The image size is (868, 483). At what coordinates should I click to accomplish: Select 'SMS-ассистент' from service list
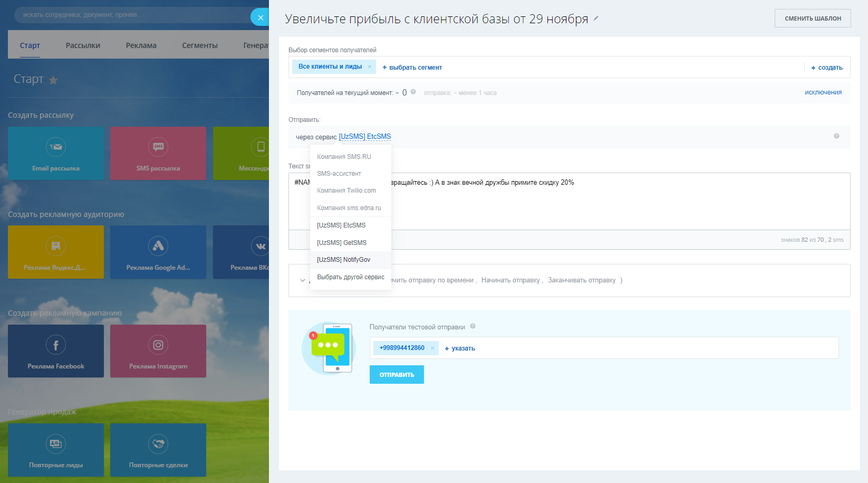click(x=351, y=174)
